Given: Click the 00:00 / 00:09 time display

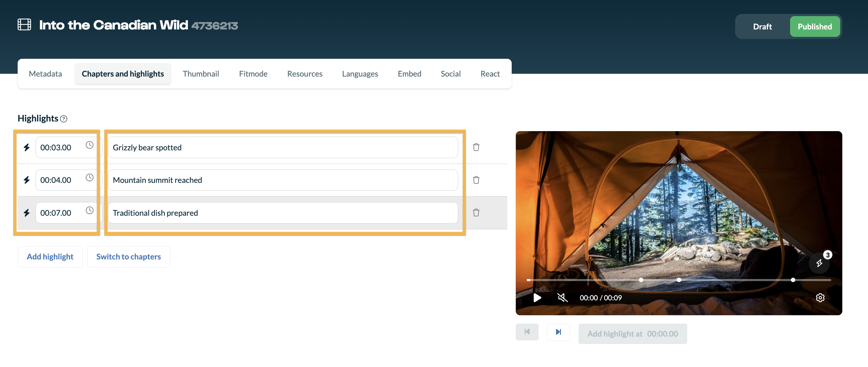Looking at the screenshot, I should [601, 298].
